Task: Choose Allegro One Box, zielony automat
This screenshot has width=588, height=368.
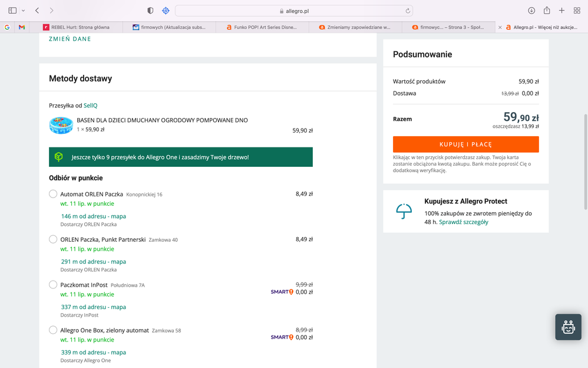Action: click(x=53, y=330)
